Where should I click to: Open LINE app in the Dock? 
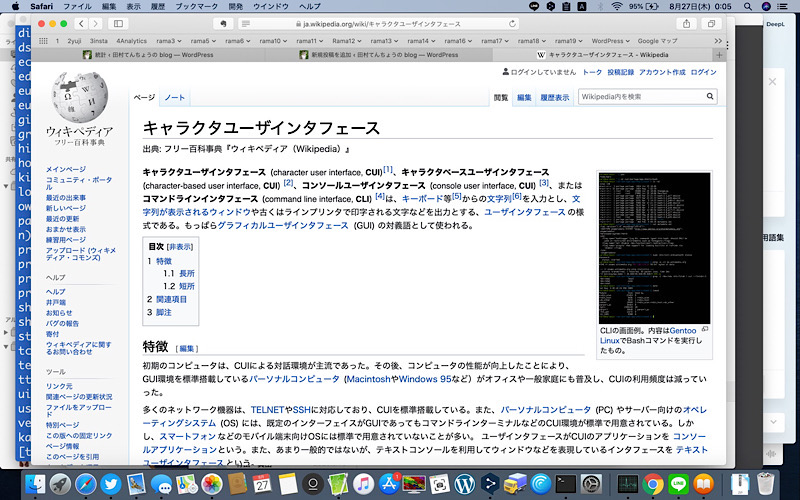678,484
